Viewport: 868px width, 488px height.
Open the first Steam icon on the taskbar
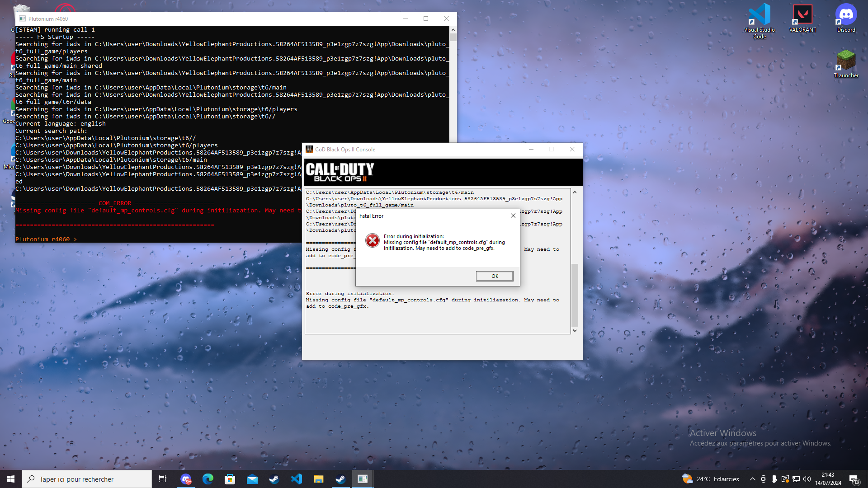[x=274, y=479]
